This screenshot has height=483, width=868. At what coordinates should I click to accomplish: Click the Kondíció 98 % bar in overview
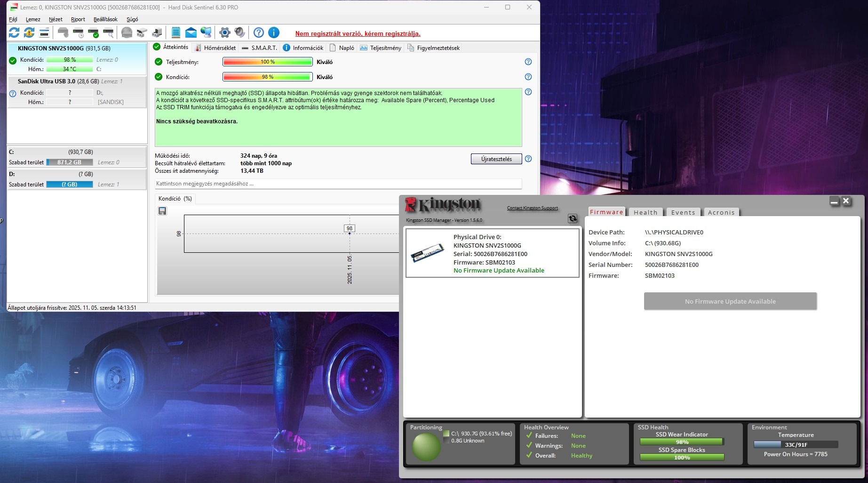(267, 77)
